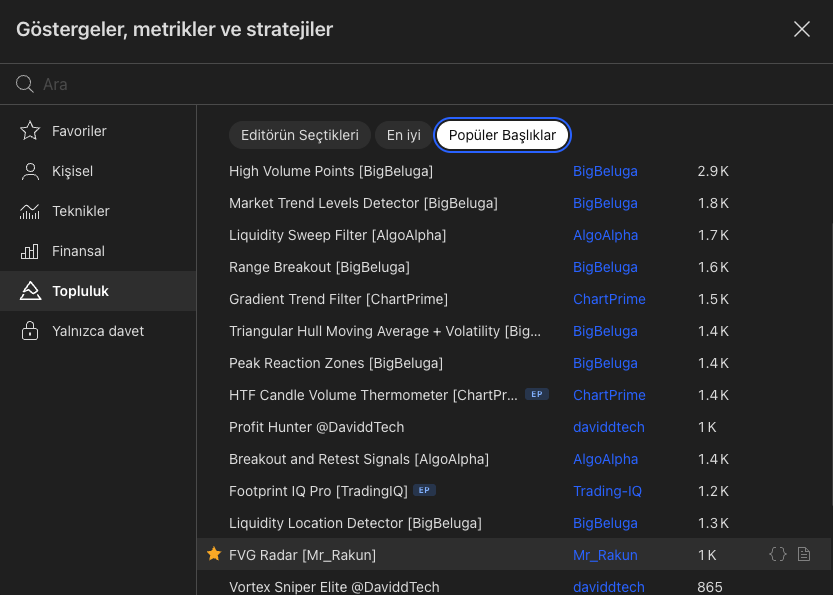Focus the Ara search field
Image resolution: width=833 pixels, height=595 pixels.
[414, 84]
